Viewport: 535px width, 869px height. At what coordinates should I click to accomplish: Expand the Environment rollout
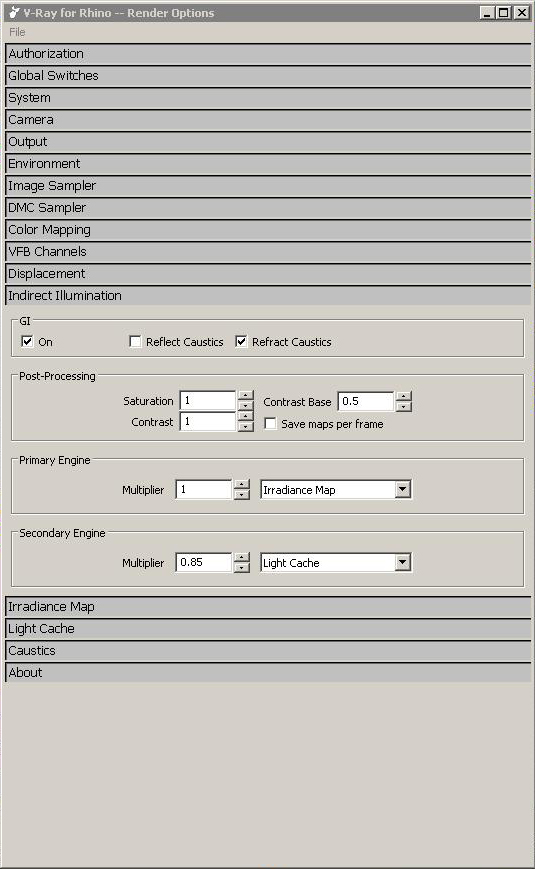268,164
